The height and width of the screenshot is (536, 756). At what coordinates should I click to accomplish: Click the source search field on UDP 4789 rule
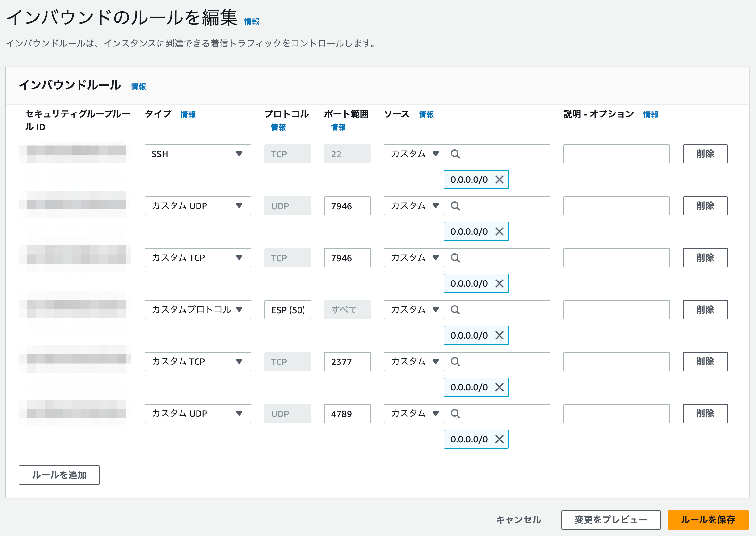(x=497, y=413)
